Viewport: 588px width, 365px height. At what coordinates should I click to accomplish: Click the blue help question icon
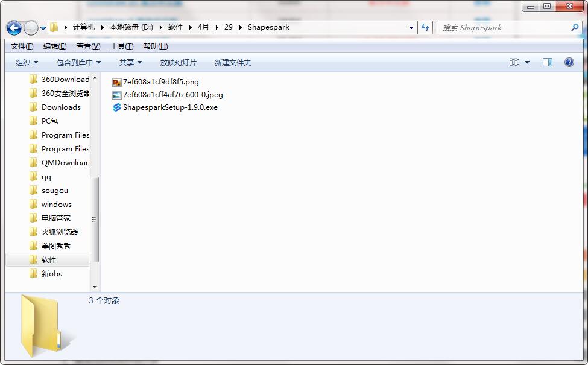[569, 62]
